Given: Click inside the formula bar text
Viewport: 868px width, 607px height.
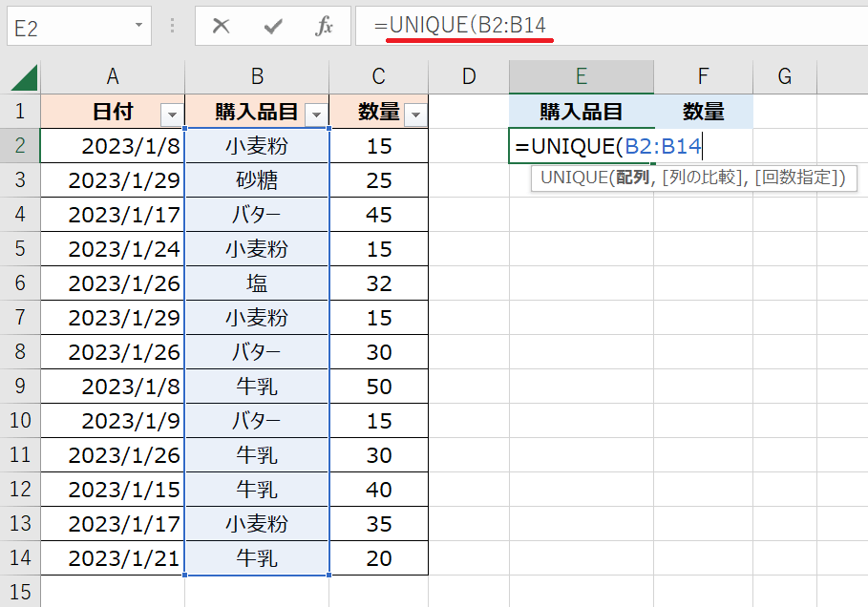Looking at the screenshot, I should click(611, 26).
